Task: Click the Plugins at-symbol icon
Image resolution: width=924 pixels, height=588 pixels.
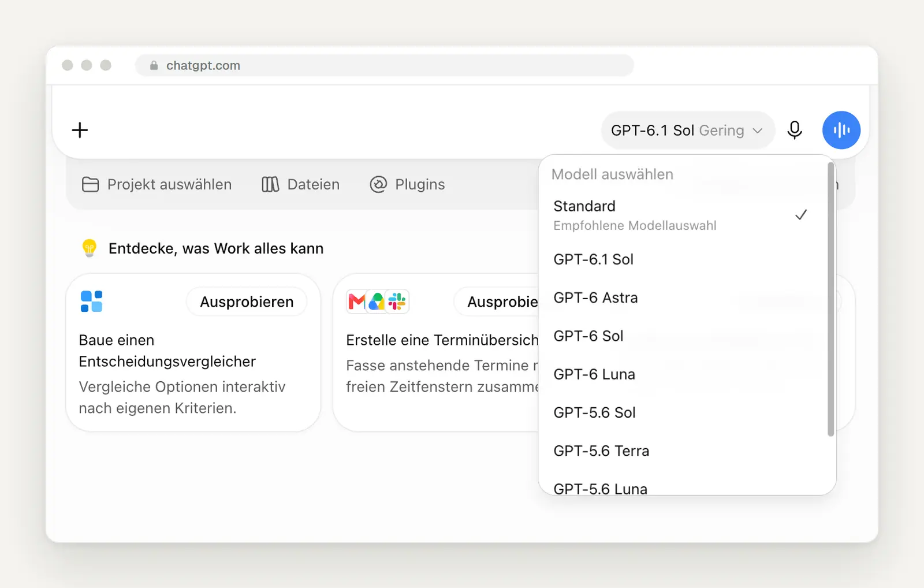Action: [378, 184]
